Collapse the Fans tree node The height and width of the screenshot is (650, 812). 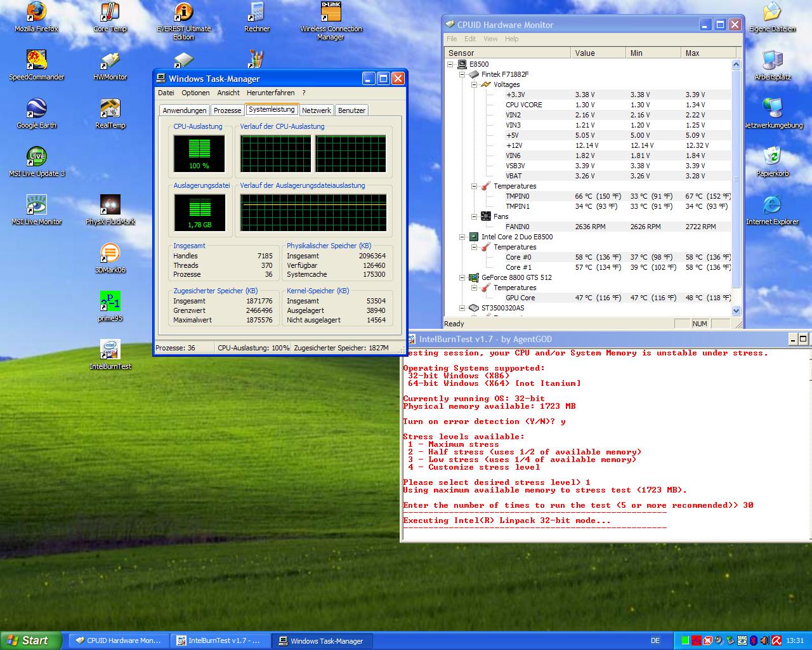(x=474, y=216)
